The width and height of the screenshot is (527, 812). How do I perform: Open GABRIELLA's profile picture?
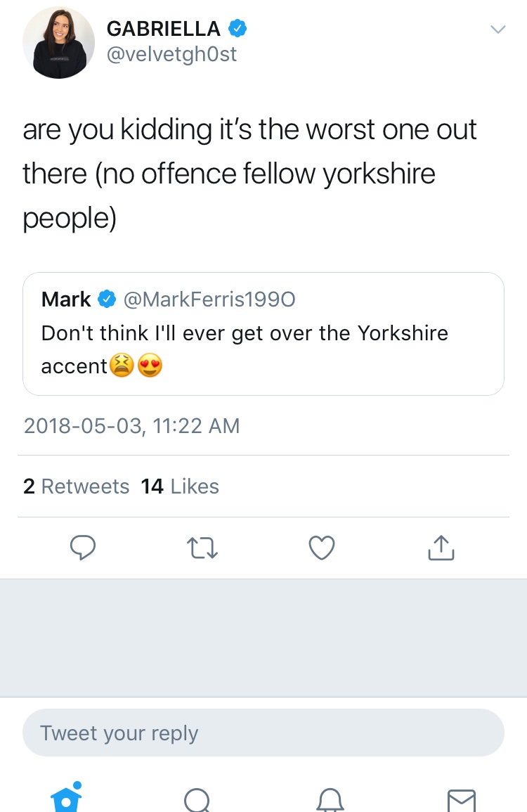click(x=58, y=43)
